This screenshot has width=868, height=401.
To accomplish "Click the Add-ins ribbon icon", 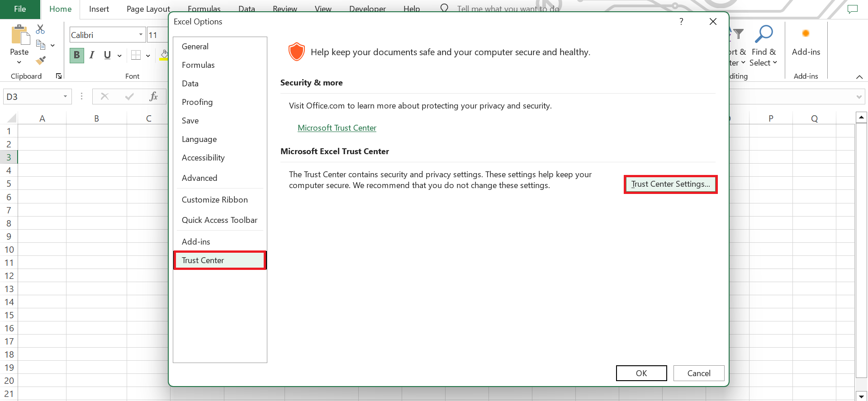I will pos(806,33).
